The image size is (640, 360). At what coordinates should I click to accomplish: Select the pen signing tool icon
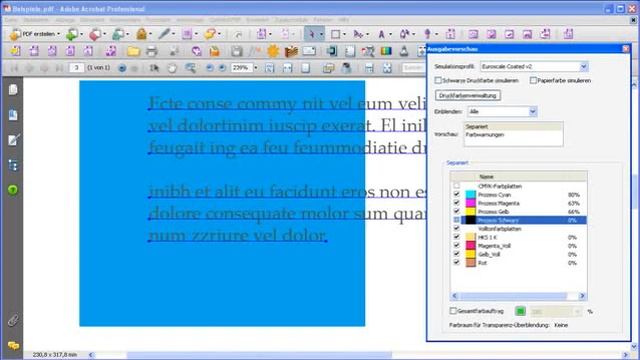[x=164, y=34]
